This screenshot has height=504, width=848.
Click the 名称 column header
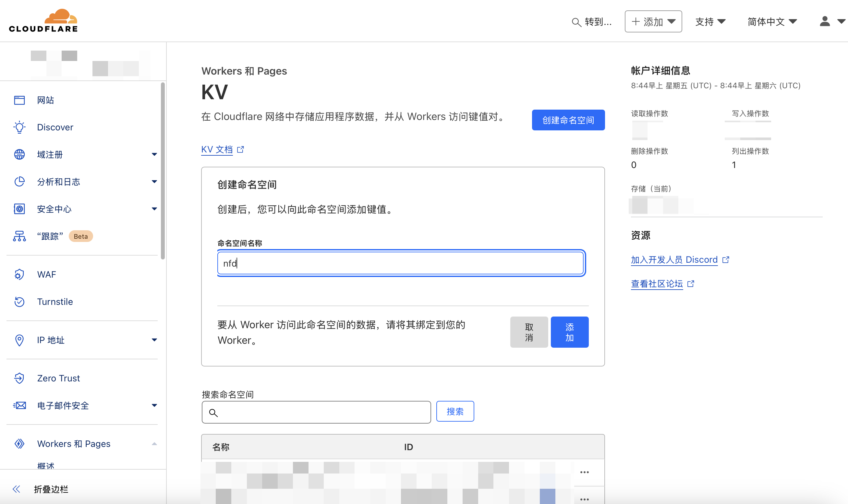point(221,447)
